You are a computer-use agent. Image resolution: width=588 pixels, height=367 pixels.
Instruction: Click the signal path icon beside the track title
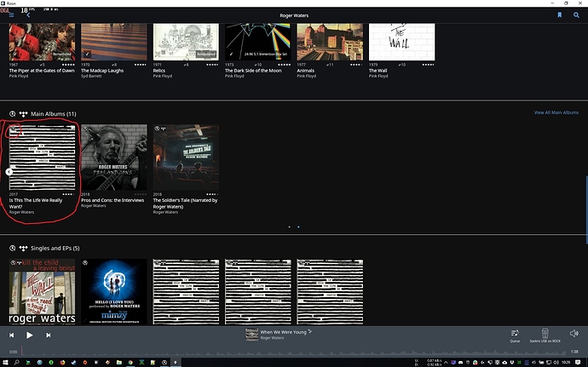[309, 331]
